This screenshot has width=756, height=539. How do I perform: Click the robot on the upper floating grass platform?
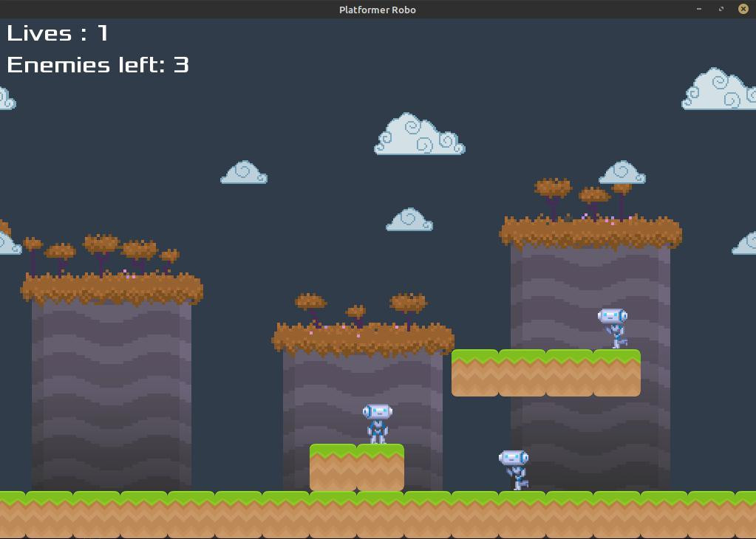pyautogui.click(x=613, y=329)
